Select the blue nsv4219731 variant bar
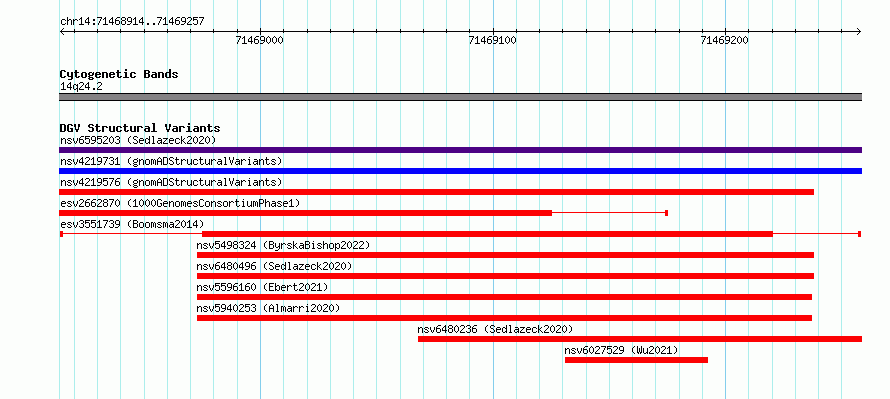This screenshot has width=890, height=399. coord(460,171)
